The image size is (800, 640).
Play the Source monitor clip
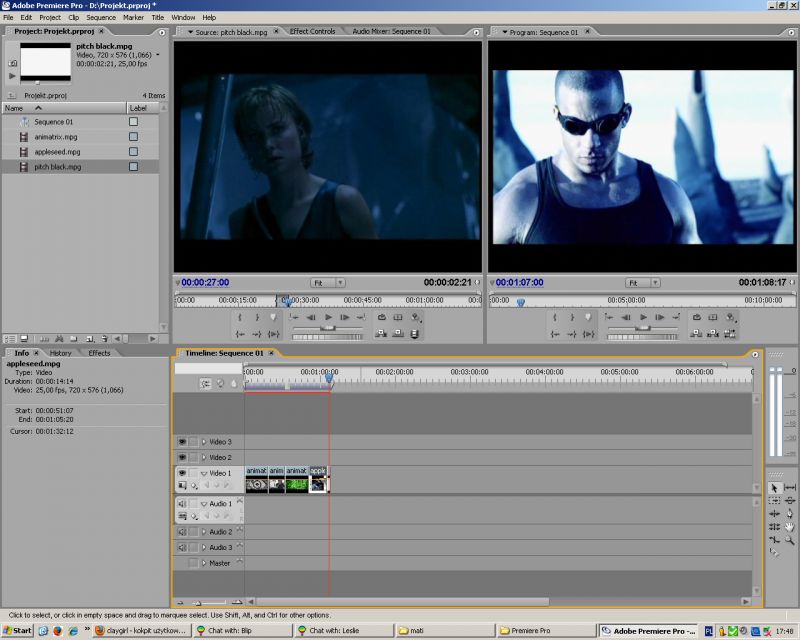pos(328,317)
